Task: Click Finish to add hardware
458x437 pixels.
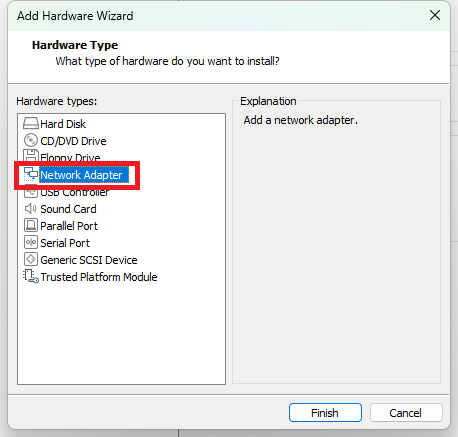Action: pyautogui.click(x=325, y=413)
